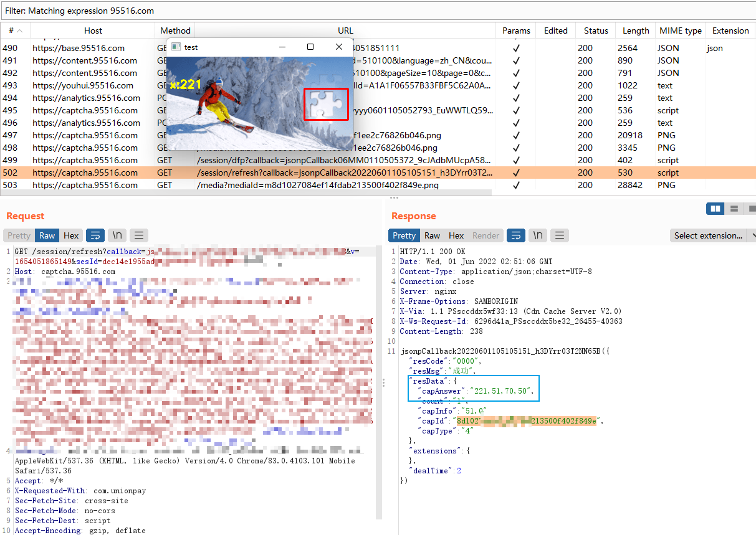Click the MIME type column header
Image resolution: width=756 pixels, height=535 pixels.
pyautogui.click(x=680, y=31)
